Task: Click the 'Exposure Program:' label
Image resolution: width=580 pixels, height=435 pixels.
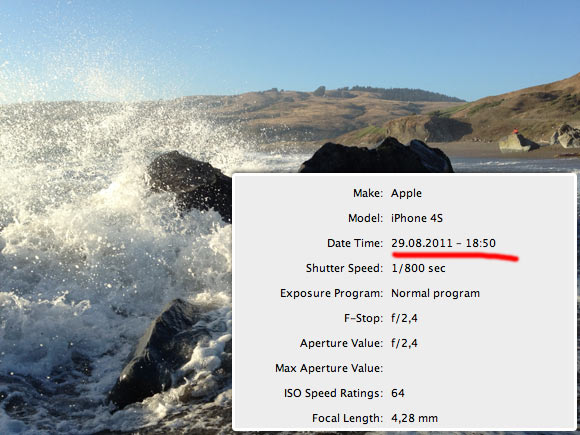Action: coord(331,294)
